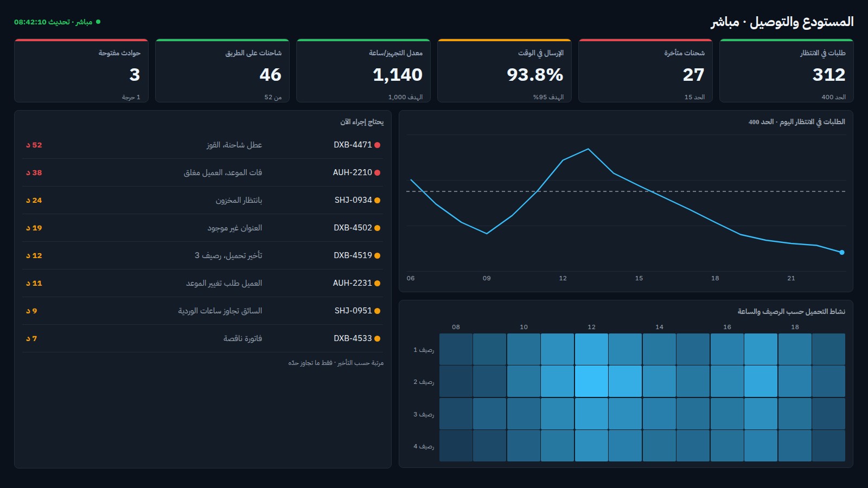This screenshot has width=868, height=488.
Task: Click the heatmap row label رصيف 3
Action: [424, 414]
